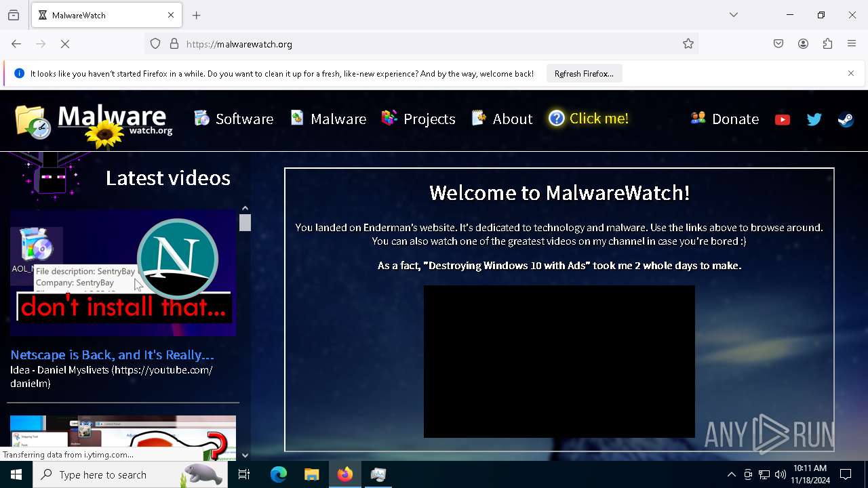Click the up arrow of videos scrollbar
Image resolution: width=868 pixels, height=488 pixels.
245,209
